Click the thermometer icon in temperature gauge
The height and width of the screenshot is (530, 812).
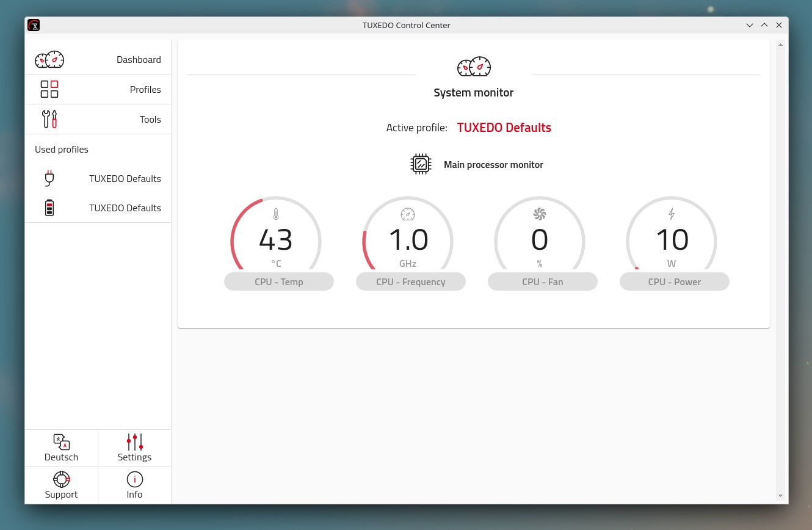(275, 214)
